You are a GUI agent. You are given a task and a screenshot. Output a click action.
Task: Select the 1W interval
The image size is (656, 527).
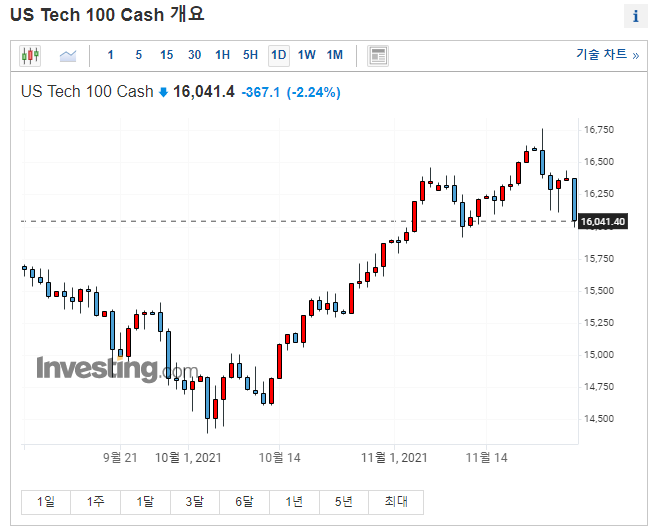coord(307,55)
